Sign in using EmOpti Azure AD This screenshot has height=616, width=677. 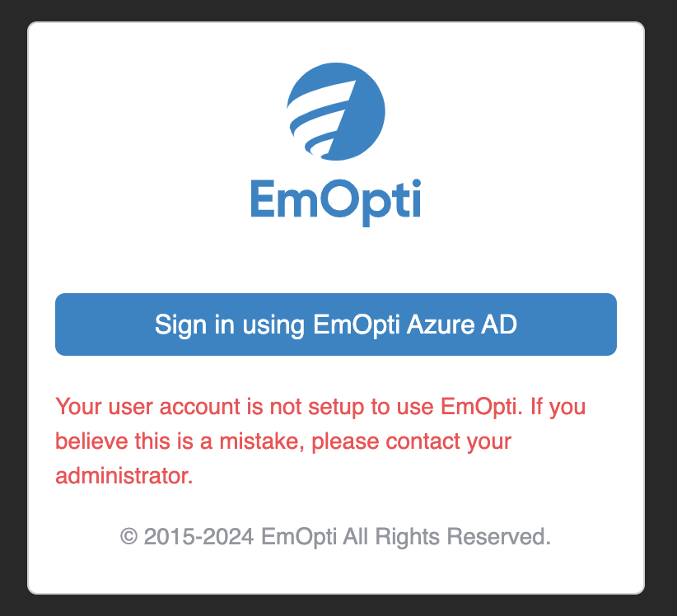tap(336, 324)
